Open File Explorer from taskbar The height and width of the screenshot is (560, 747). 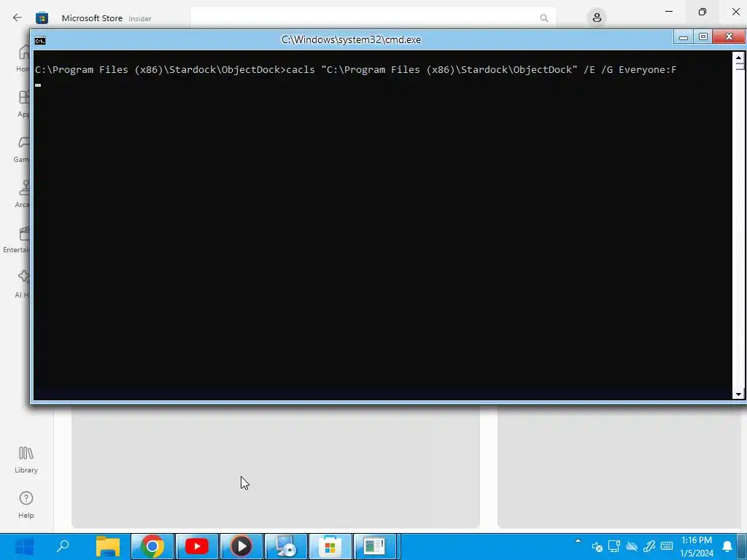click(108, 546)
